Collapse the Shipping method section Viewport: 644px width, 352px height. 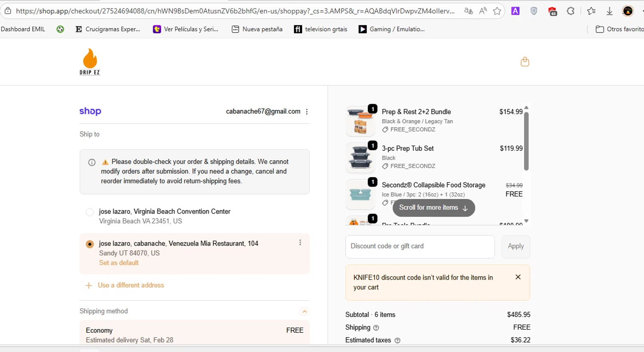tap(304, 311)
